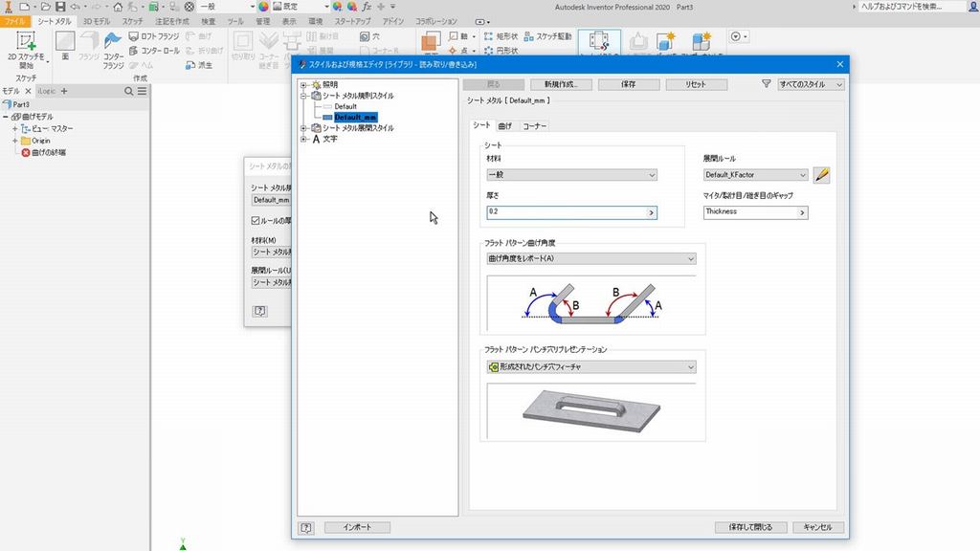This screenshot has width=980, height=551.
Task: Open the flat pattern bend angle dropdown
Action: 590,258
